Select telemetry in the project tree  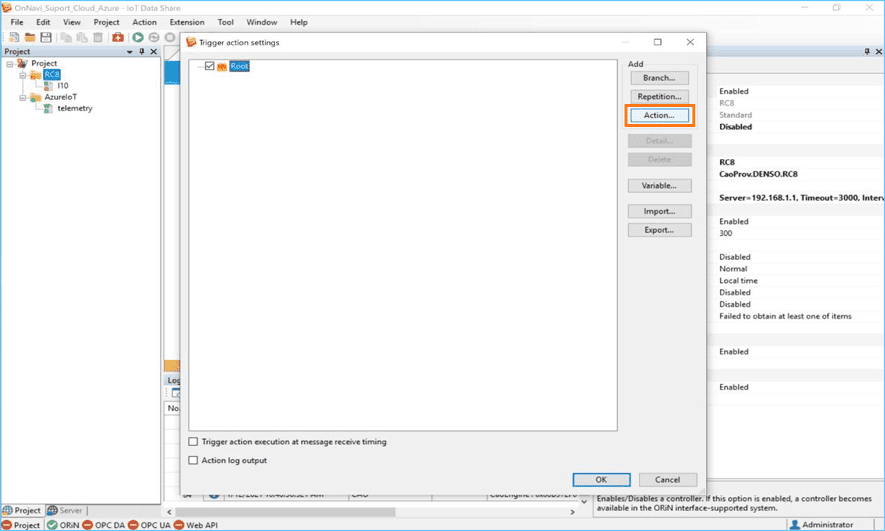tap(75, 108)
